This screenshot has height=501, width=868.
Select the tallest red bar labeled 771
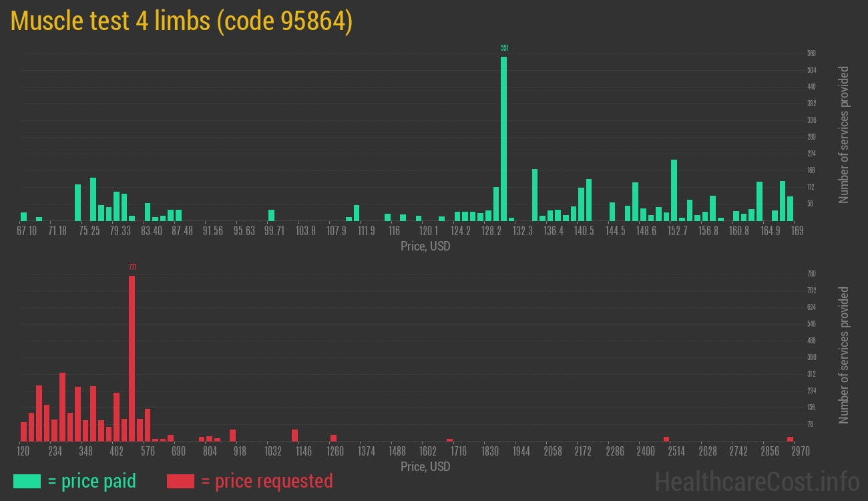[132, 358]
